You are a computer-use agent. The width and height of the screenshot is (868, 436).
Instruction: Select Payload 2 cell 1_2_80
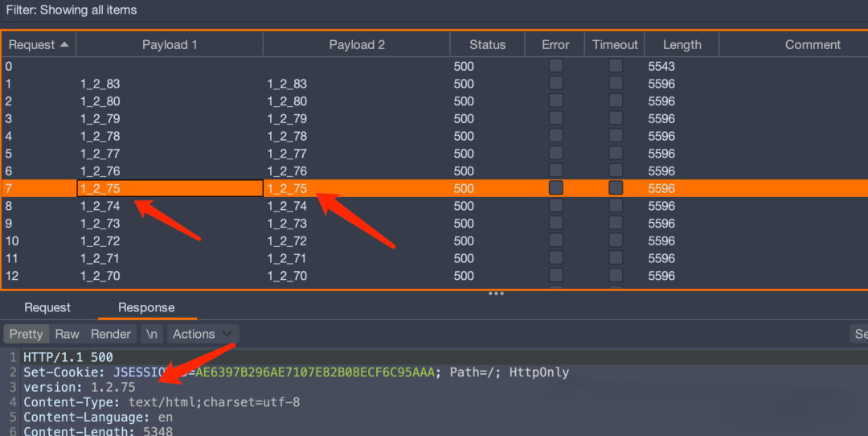287,101
